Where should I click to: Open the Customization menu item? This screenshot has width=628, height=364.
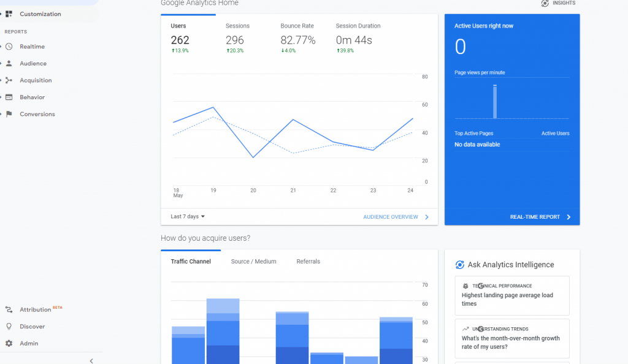pos(40,14)
